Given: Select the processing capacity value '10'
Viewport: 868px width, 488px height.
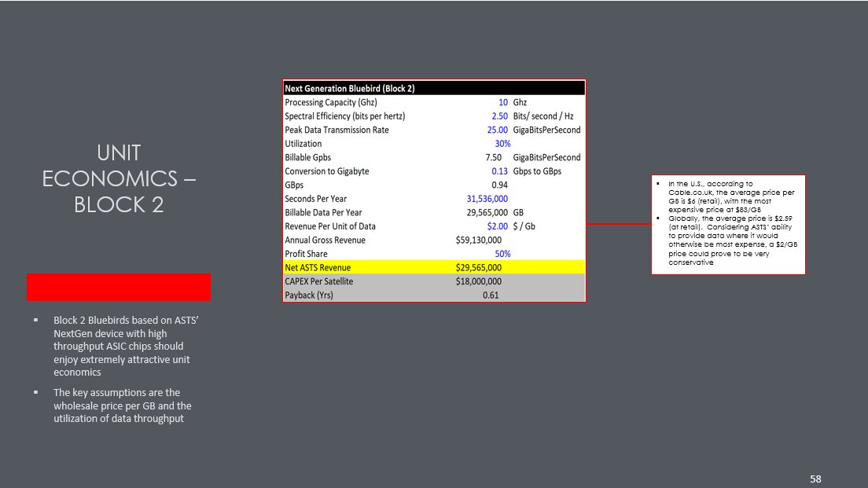Looking at the screenshot, I should (502, 102).
